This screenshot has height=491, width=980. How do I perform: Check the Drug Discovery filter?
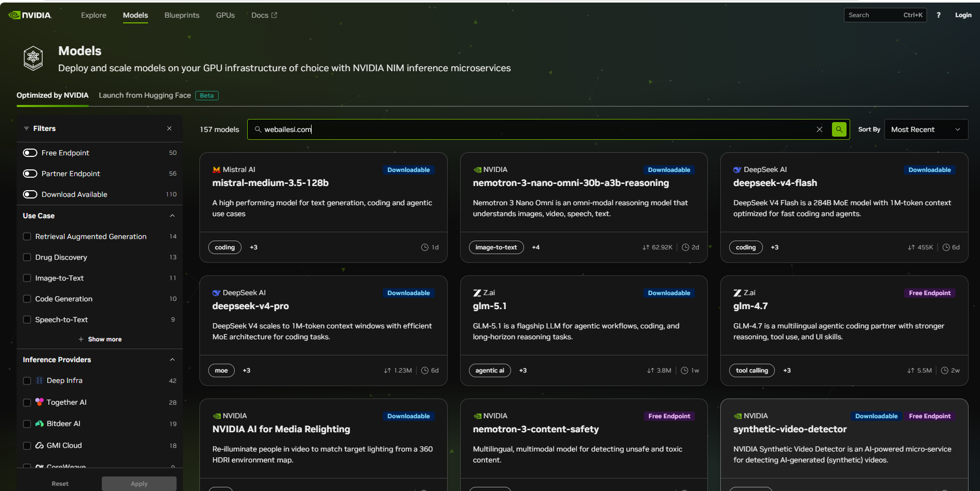[27, 257]
